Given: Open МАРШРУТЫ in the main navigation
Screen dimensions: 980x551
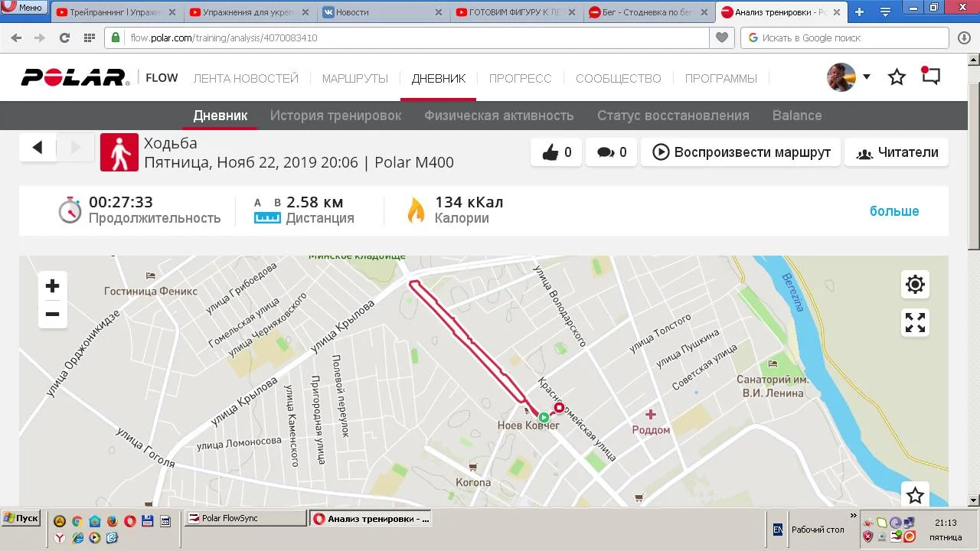Looking at the screenshot, I should click(355, 78).
